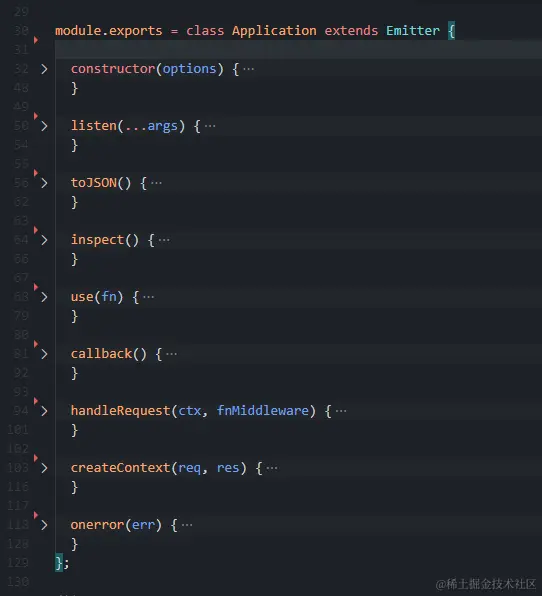Click the ellipsis after createContext(req, res) {
The width and height of the screenshot is (542, 596).
point(272,468)
